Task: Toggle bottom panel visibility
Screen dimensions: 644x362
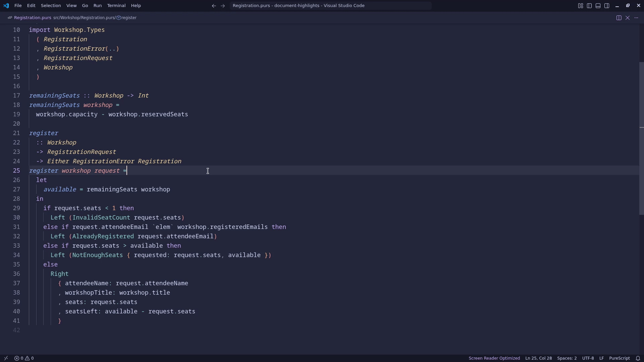Action: tap(598, 6)
